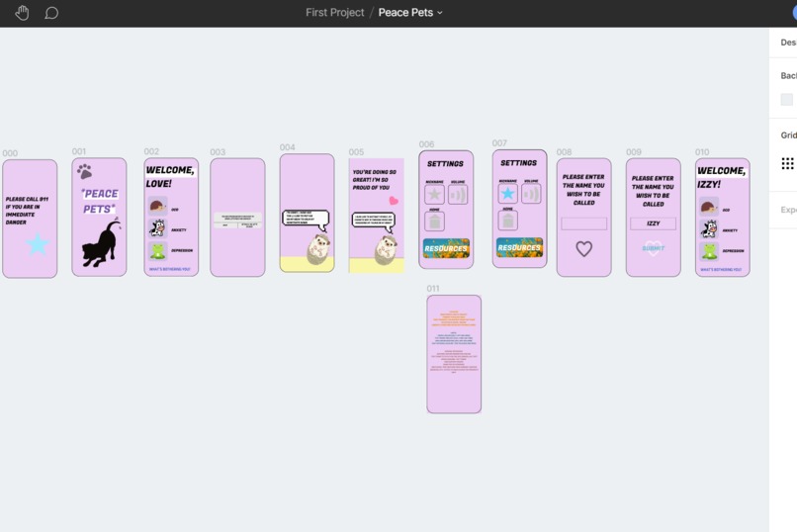Click the black cat silhouette in frame 001
797x532 pixels.
pos(102,243)
